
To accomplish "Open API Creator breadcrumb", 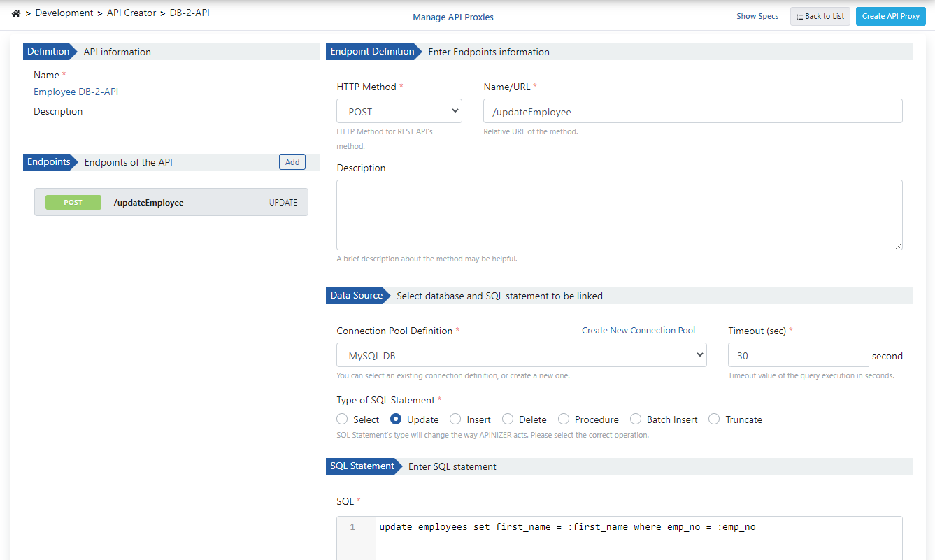I will point(131,13).
